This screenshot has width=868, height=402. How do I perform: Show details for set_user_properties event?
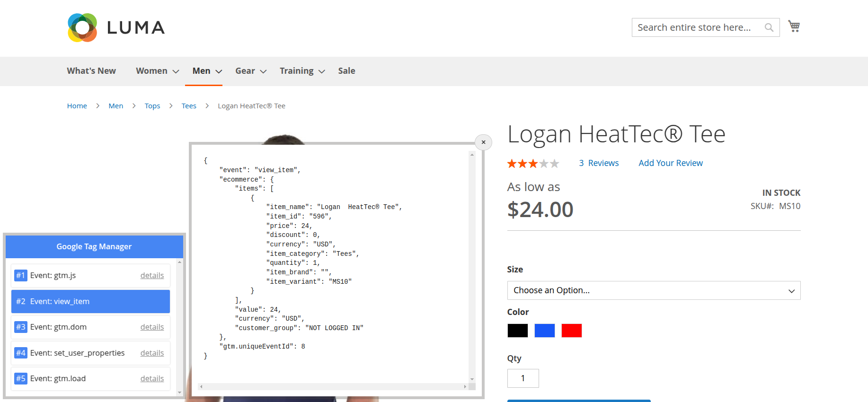click(x=152, y=353)
